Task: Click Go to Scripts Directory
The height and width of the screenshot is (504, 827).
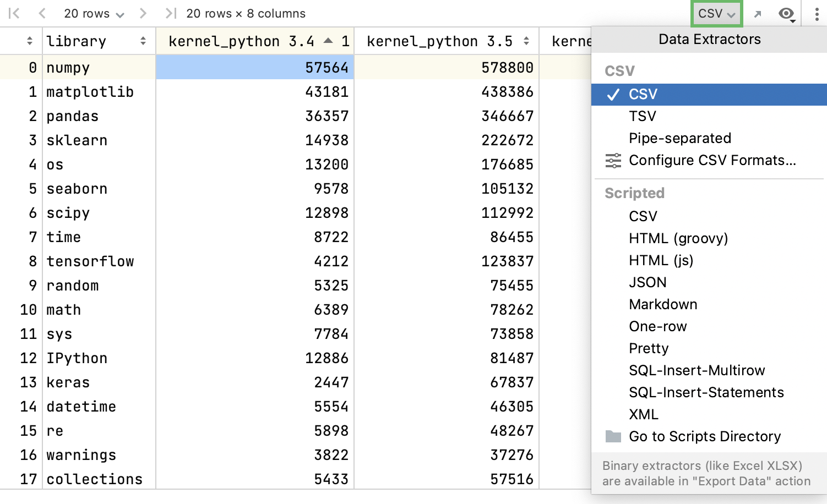Action: point(705,436)
